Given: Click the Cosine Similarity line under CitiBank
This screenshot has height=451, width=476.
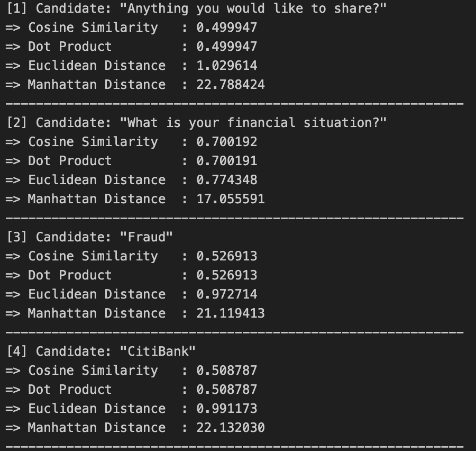Looking at the screenshot, I should tap(131, 371).
